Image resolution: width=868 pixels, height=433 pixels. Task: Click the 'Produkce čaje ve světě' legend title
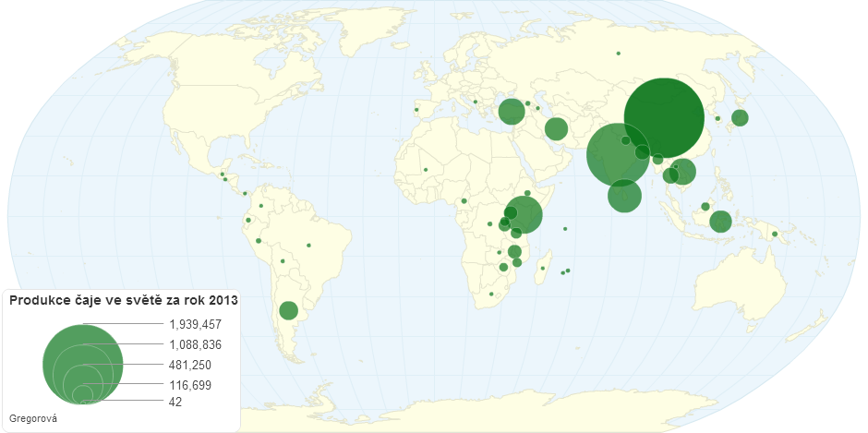(x=123, y=300)
